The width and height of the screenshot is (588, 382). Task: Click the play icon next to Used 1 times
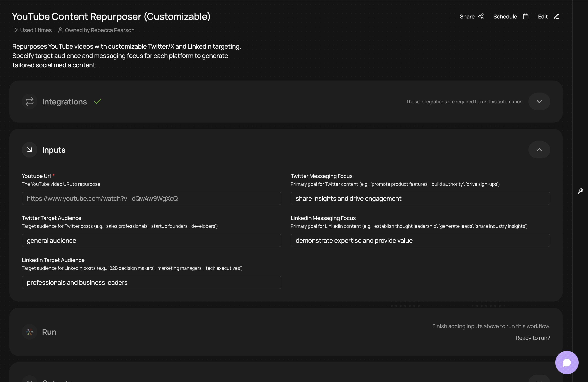(x=16, y=30)
